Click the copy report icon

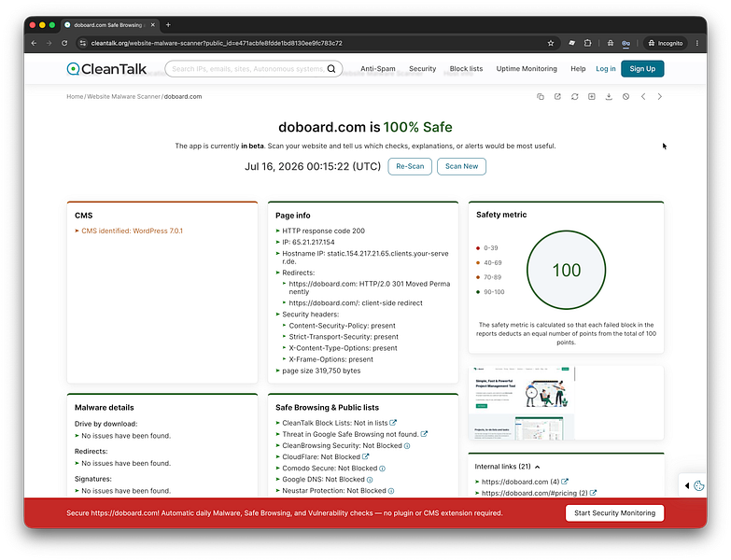pyautogui.click(x=541, y=96)
